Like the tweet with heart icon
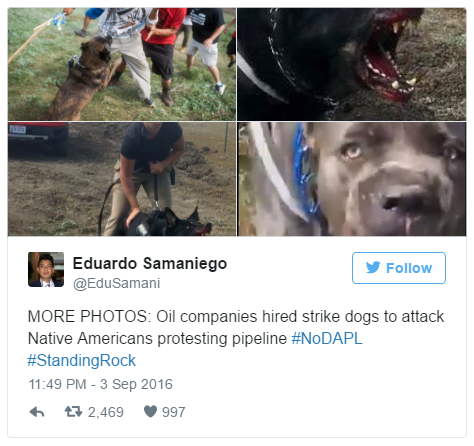 (x=150, y=412)
